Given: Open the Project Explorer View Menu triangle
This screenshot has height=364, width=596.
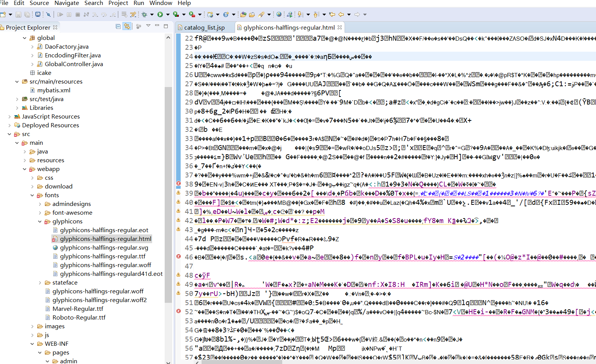Looking at the screenshot, I should click(x=148, y=26).
